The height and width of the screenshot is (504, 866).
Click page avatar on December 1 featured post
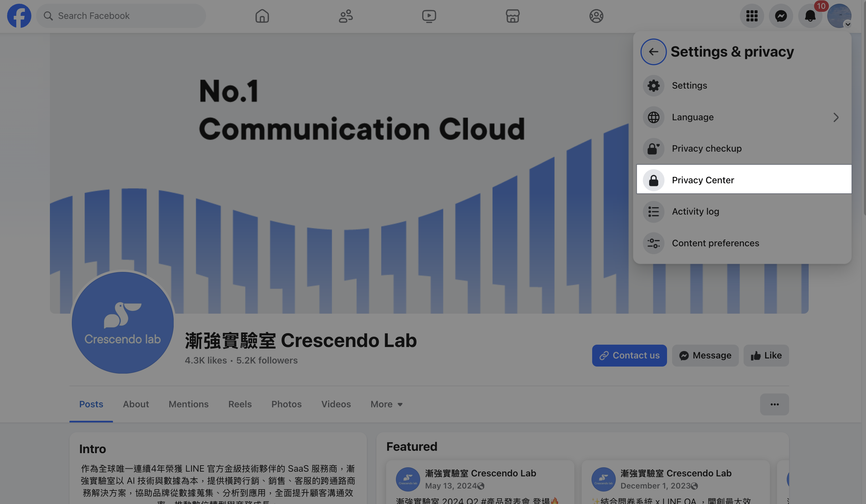(603, 479)
